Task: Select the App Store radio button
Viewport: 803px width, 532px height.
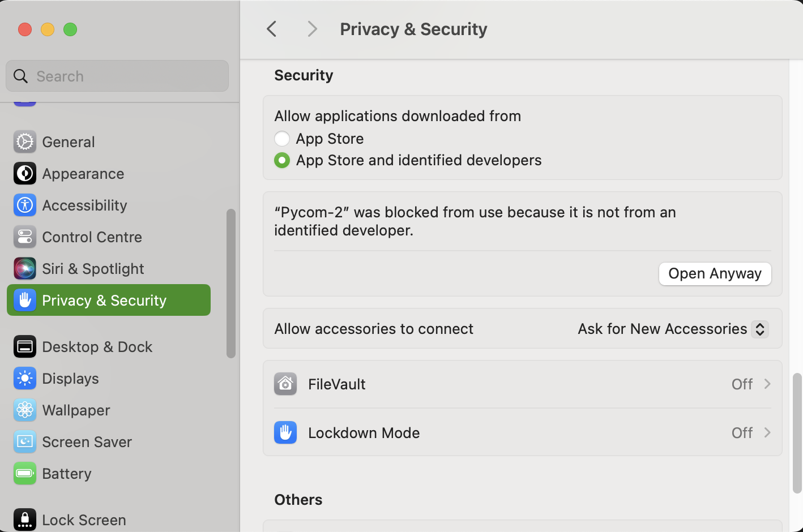Action: pos(282,139)
